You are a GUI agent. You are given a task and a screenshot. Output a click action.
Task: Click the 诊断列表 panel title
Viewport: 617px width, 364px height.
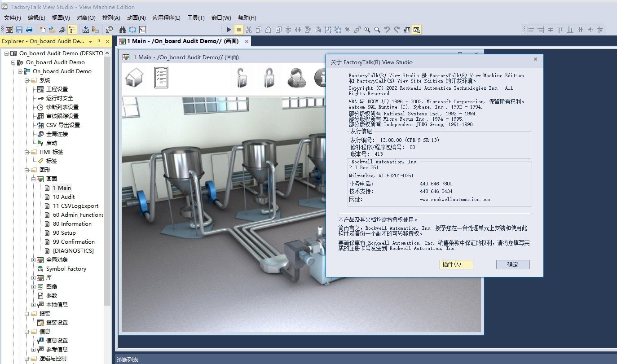[128, 360]
